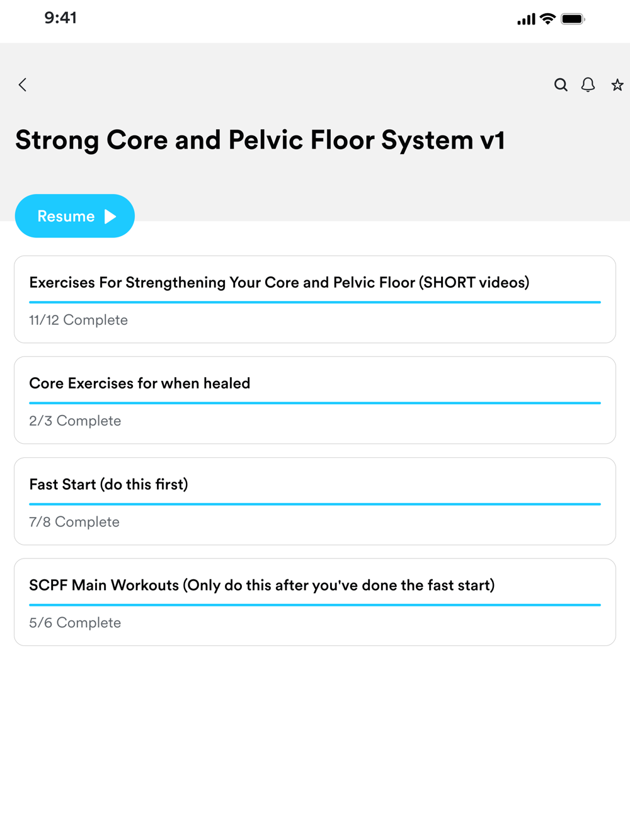Screen dimensions: 630x840
Task: Click the 9:41 clock in status bar
Action: coord(60,18)
